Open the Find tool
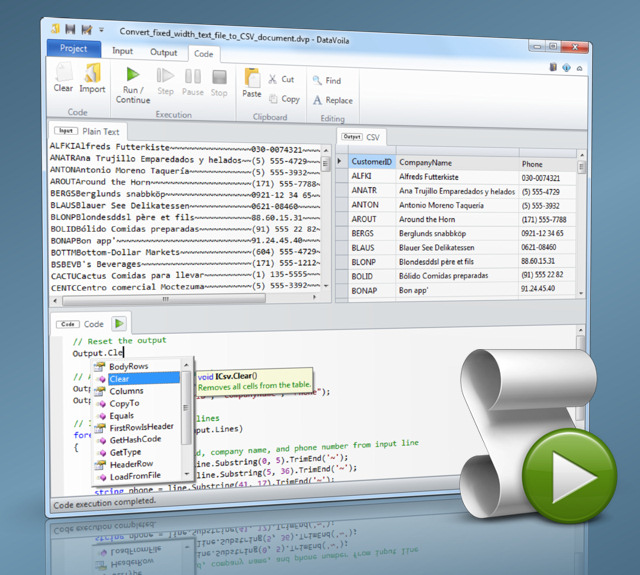 coord(327,81)
